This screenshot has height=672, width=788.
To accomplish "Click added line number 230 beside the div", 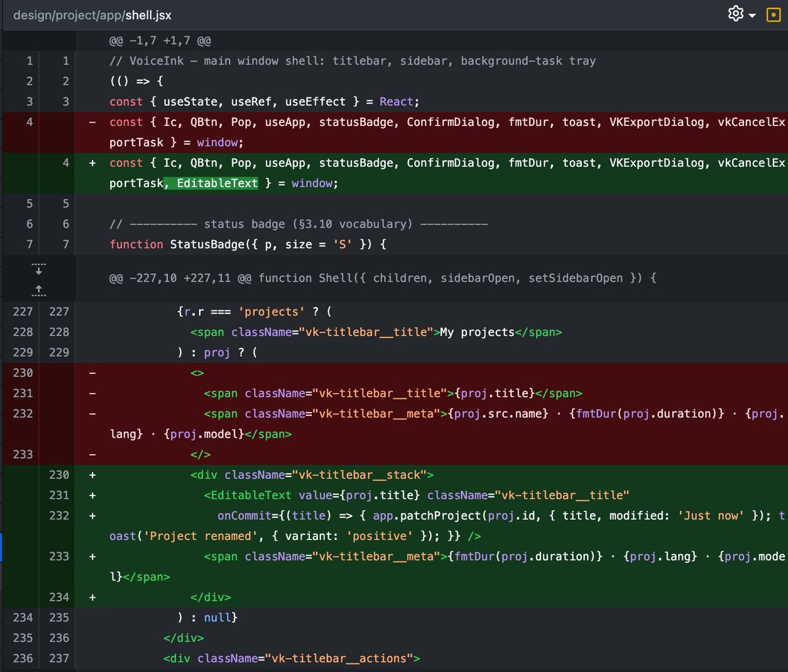I will [x=59, y=474].
